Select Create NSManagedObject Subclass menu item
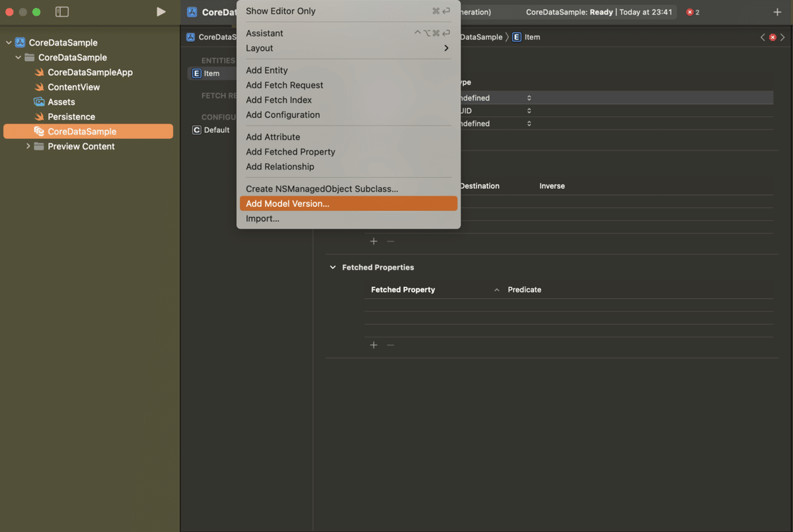Screen dimensions: 793x532 click(322, 188)
